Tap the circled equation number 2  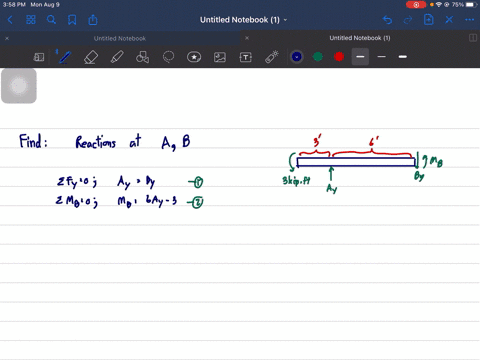click(197, 202)
